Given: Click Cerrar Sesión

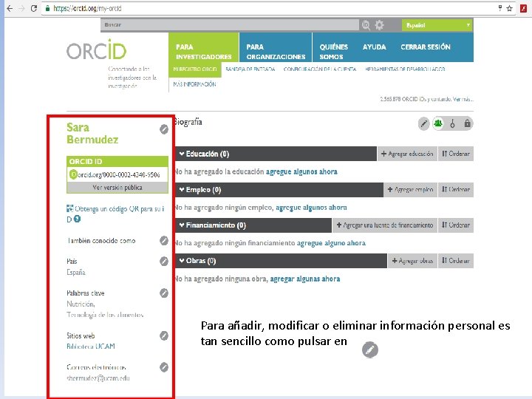Looking at the screenshot, I should point(426,47).
